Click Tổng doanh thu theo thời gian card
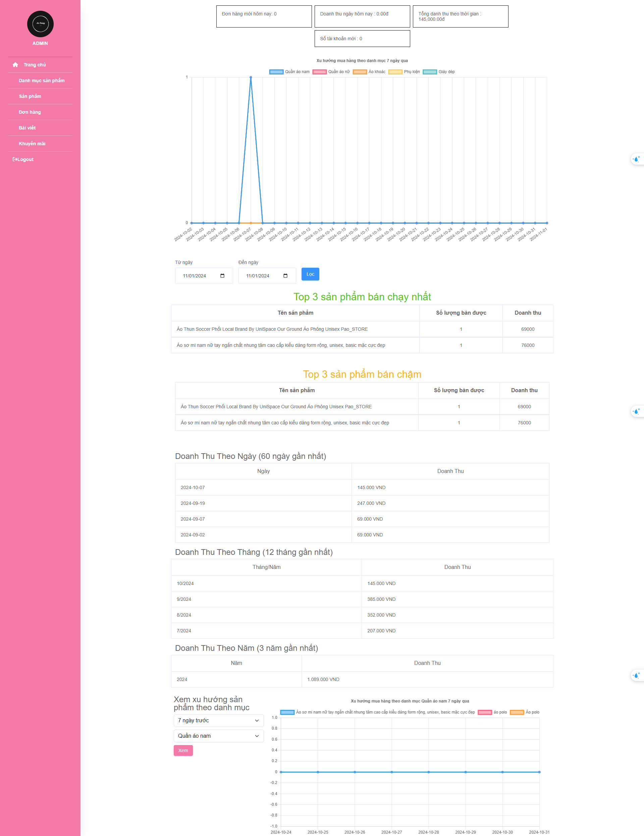644x836 pixels. (461, 16)
